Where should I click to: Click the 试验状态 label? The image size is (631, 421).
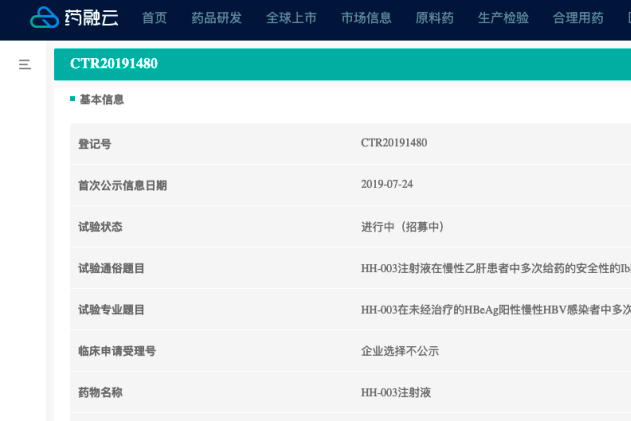(100, 227)
